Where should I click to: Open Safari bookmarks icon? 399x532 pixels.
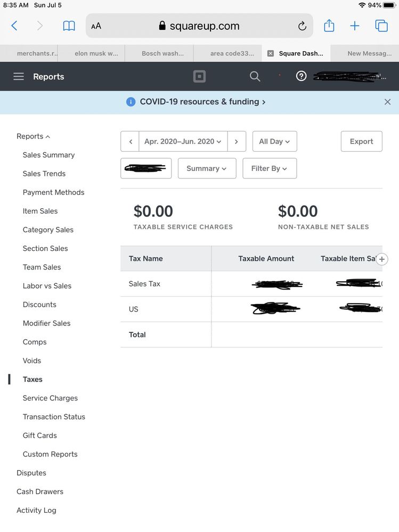click(69, 26)
